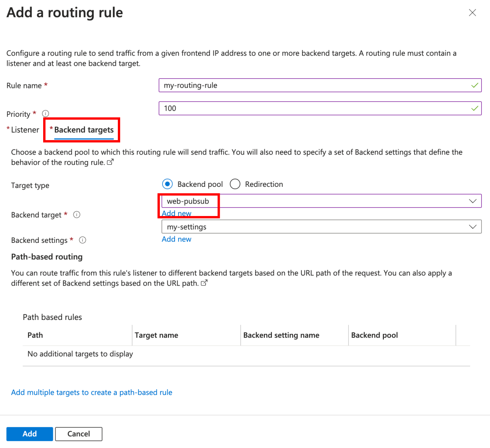Click the Cancel button
Screen dimensions: 490x448
click(79, 434)
